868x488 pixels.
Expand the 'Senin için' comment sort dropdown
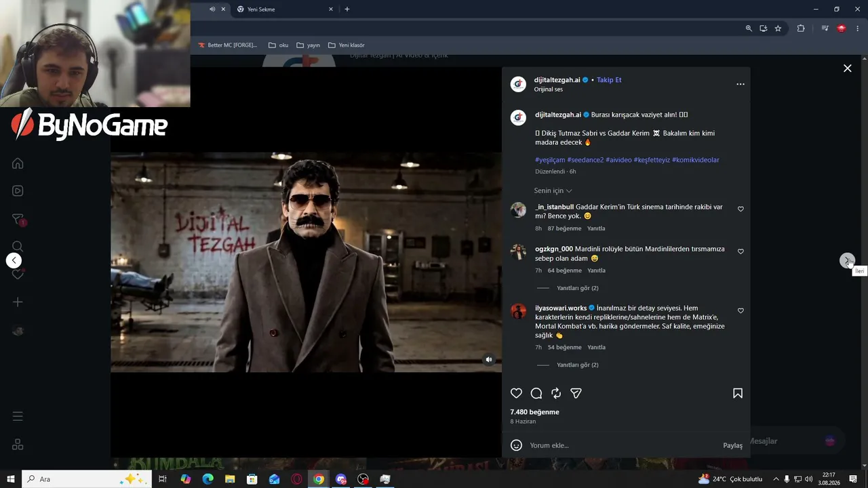pos(553,190)
